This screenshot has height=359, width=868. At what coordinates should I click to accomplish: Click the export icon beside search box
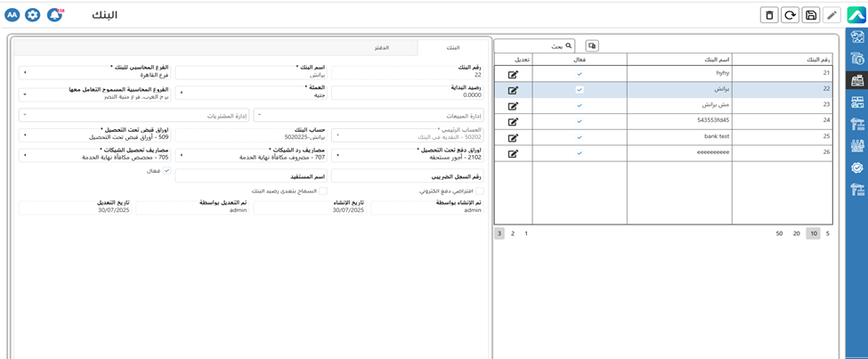click(x=592, y=46)
